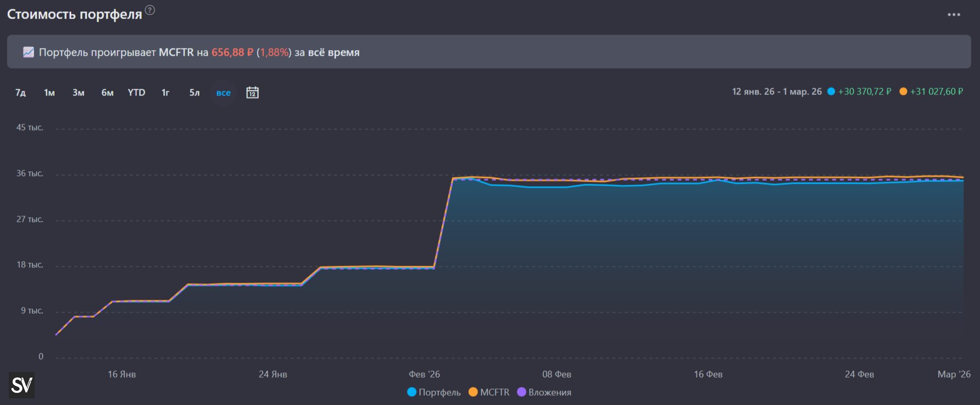Select the 1м time range
This screenshot has width=980, height=405.
pos(49,92)
